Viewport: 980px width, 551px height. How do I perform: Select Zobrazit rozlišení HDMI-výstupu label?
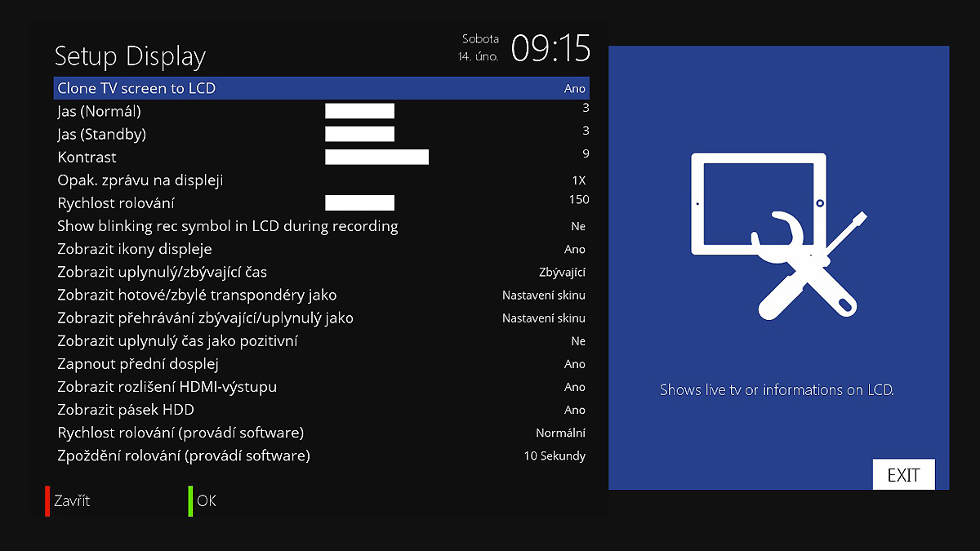click(x=167, y=387)
